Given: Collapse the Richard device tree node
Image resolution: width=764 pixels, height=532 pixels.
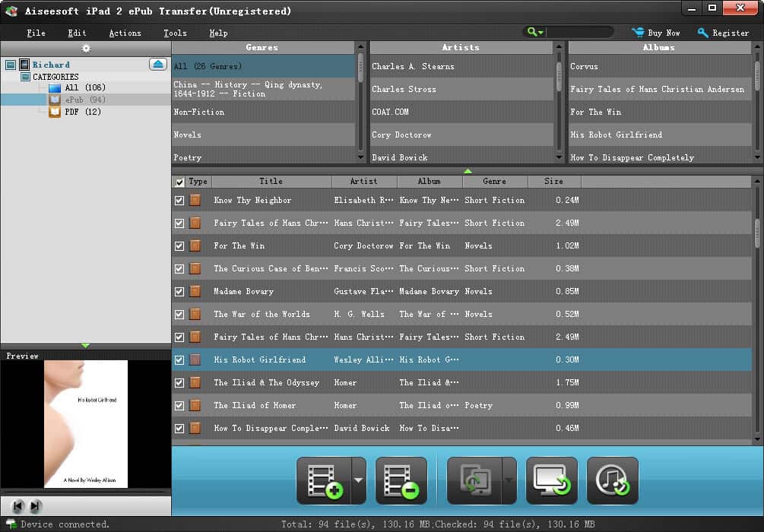Looking at the screenshot, I should coord(10,65).
